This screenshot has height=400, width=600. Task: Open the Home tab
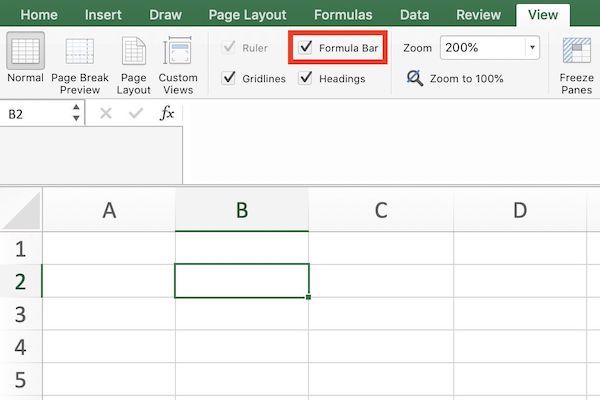[x=39, y=15]
